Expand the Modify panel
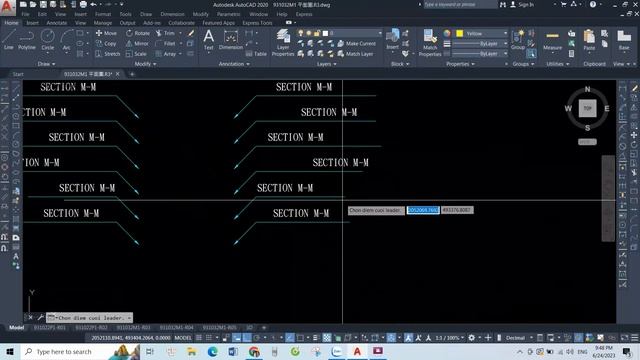This screenshot has width=640, height=360. click(145, 64)
